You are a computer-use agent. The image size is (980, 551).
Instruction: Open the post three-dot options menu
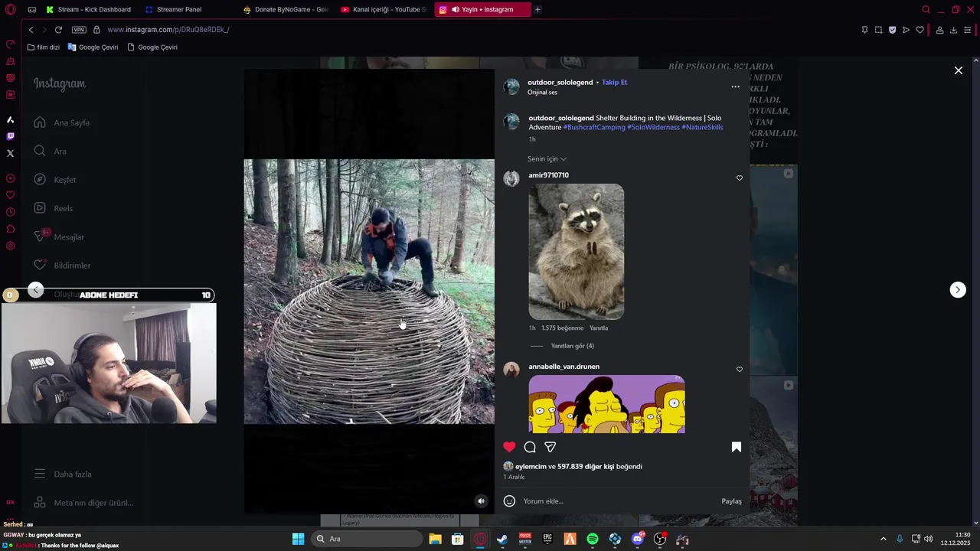(x=735, y=86)
